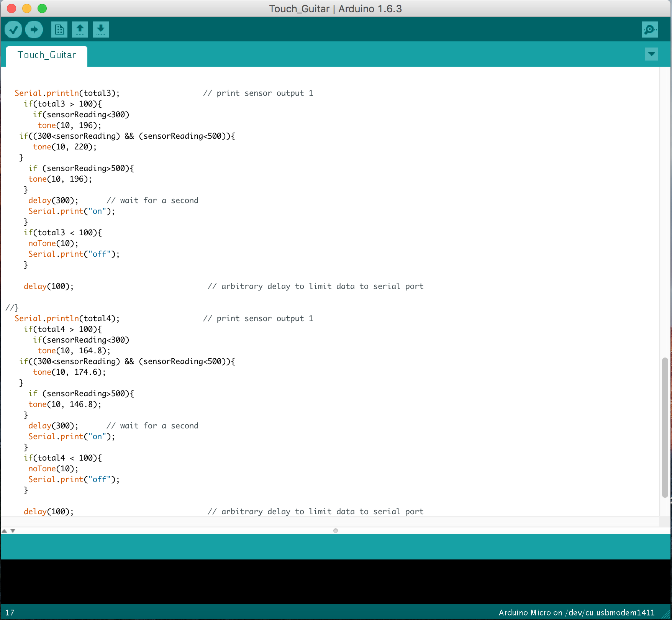Click the console divider handle dot
Image resolution: width=672 pixels, height=620 pixels.
click(x=336, y=531)
